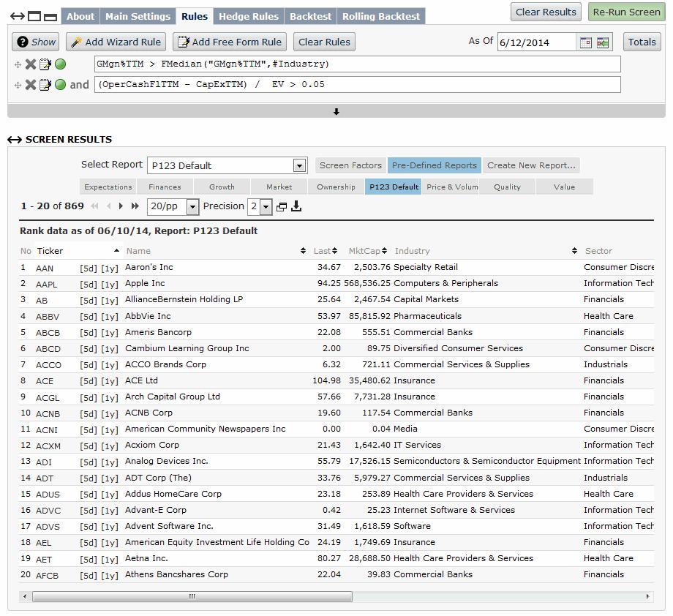
Task: Show the Expectations report
Action: pyautogui.click(x=108, y=187)
